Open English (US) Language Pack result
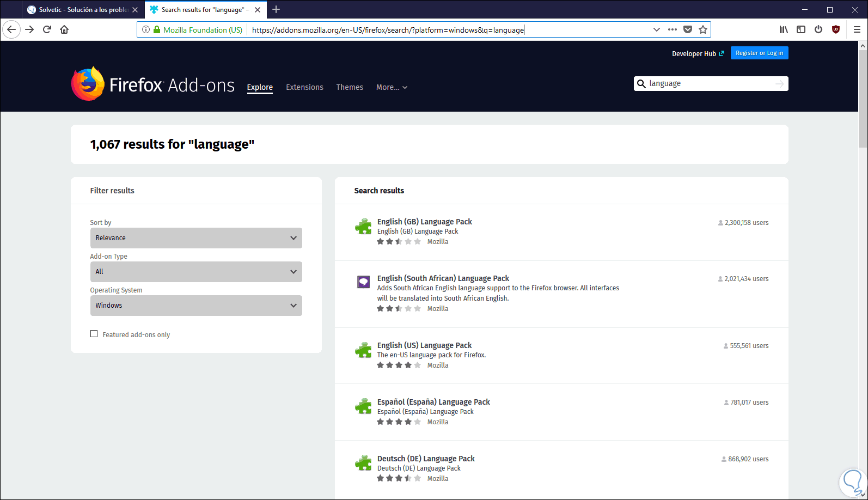868x500 pixels. pos(425,345)
